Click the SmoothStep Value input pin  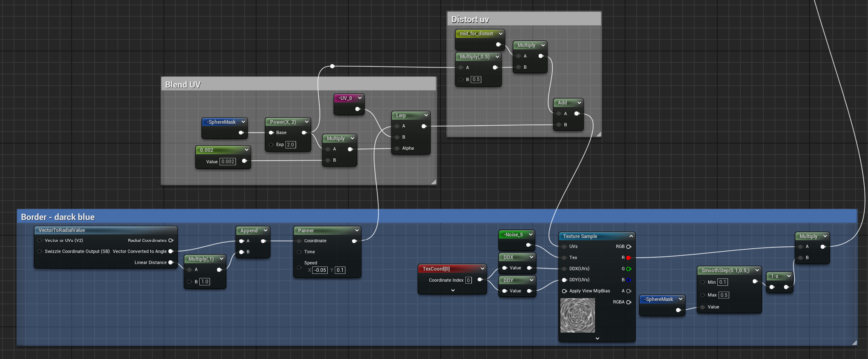coord(703,307)
